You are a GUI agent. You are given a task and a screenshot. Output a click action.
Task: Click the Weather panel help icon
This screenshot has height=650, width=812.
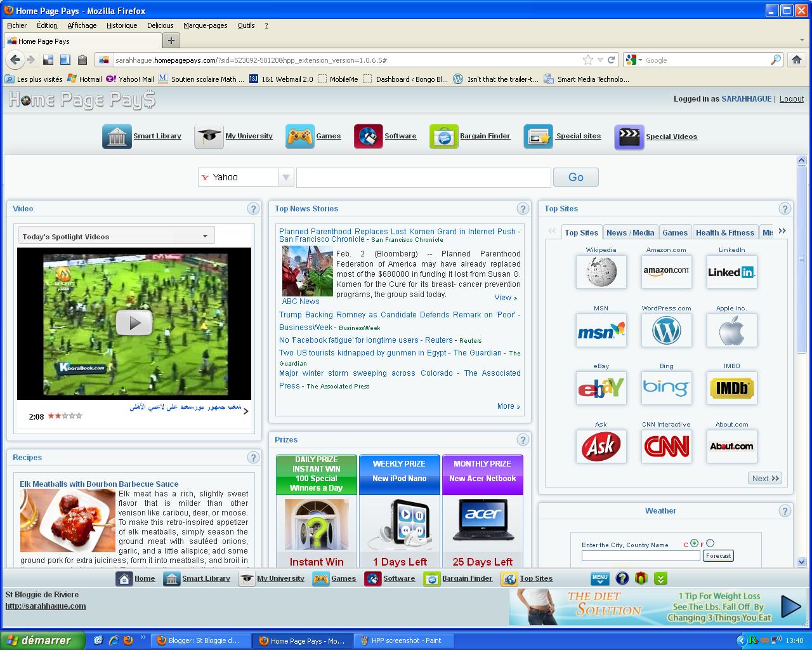click(785, 511)
